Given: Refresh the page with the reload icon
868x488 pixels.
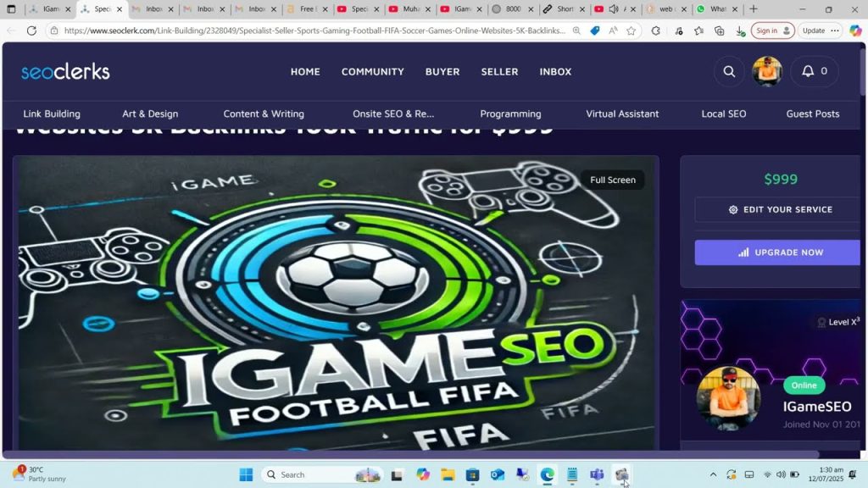Looking at the screenshot, I should coord(31,30).
